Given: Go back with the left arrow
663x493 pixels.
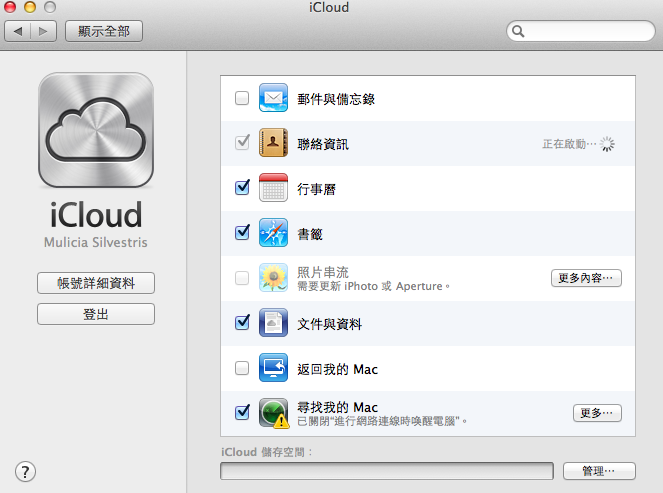Looking at the screenshot, I should click(18, 31).
